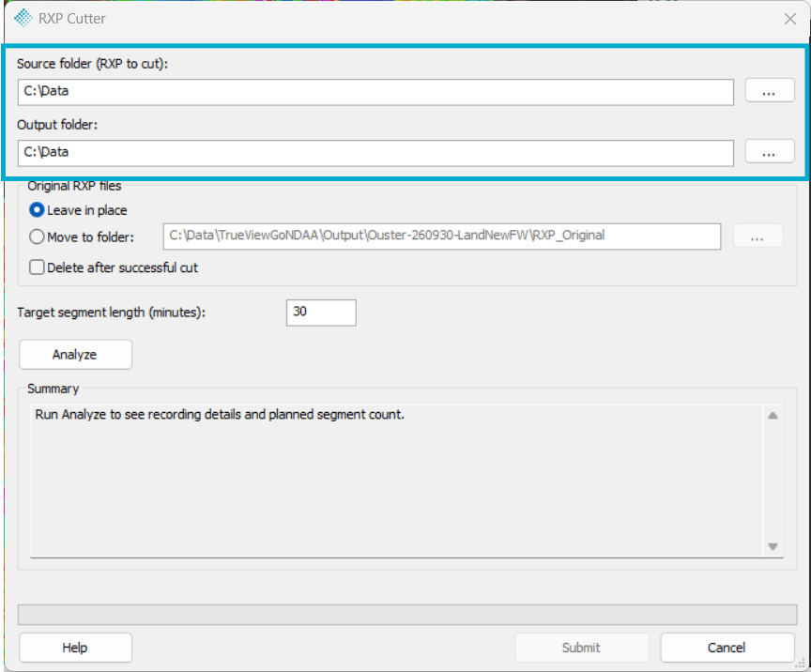Browse for the Move to folder location

(757, 237)
